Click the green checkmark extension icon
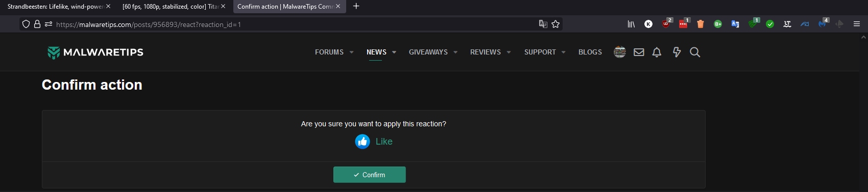The image size is (868, 192). click(x=770, y=24)
